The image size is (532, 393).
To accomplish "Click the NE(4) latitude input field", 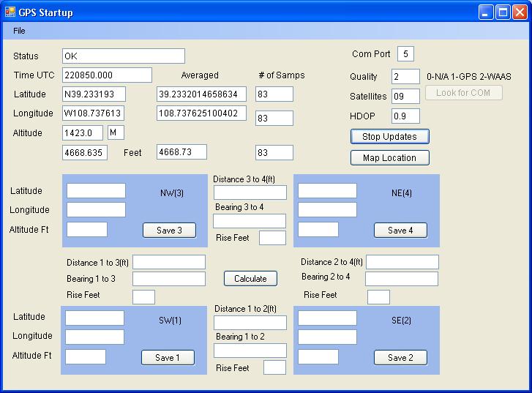I will click(x=327, y=190).
